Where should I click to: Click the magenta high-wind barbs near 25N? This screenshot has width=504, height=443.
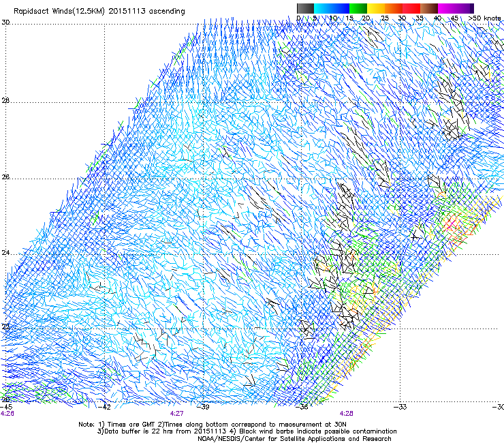452,224
